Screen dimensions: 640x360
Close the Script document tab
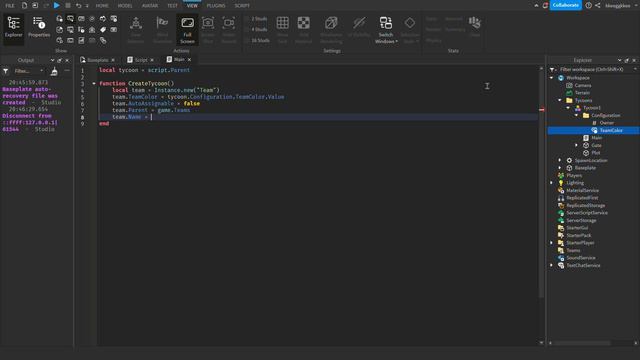point(152,60)
